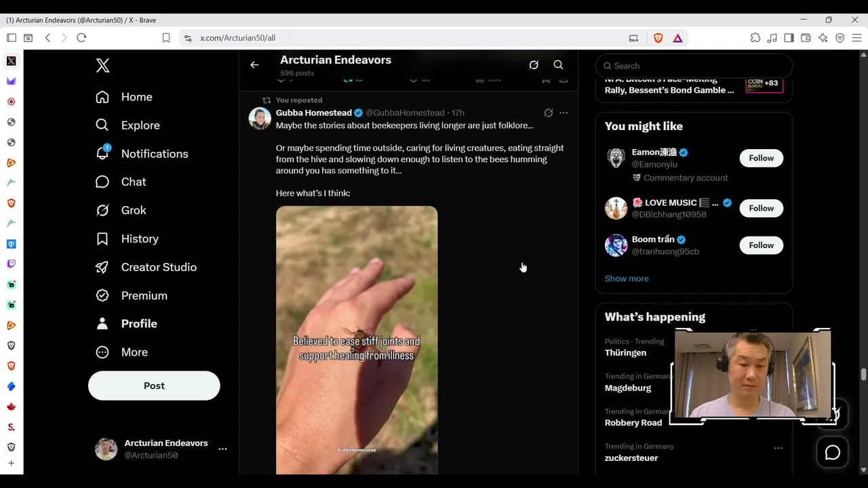The height and width of the screenshot is (488, 868).
Task: Select the X tab in vertical tab strip
Action: (12, 61)
